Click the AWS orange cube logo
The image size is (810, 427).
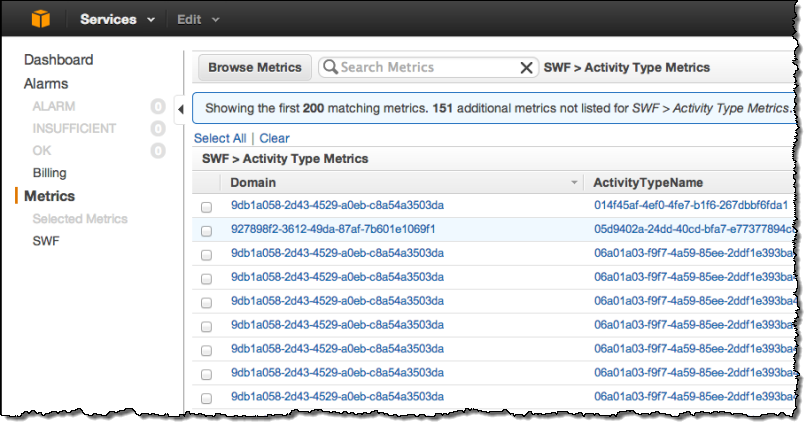click(x=42, y=19)
